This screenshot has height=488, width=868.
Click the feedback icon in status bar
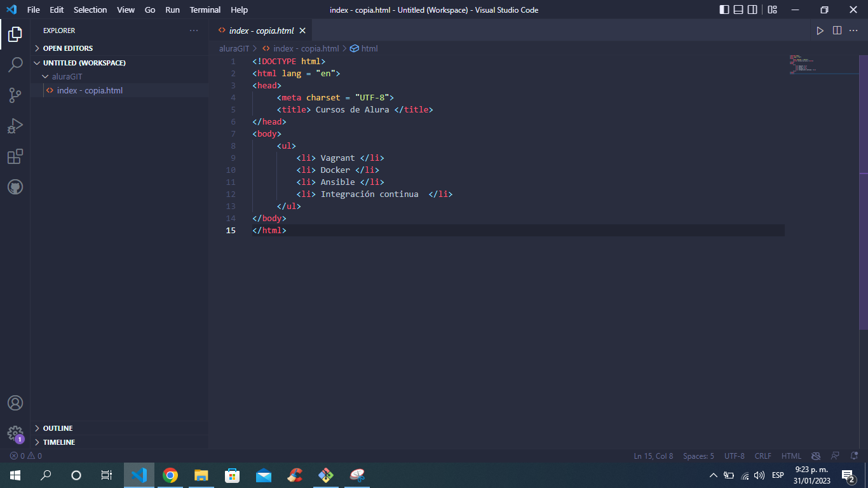pyautogui.click(x=836, y=456)
